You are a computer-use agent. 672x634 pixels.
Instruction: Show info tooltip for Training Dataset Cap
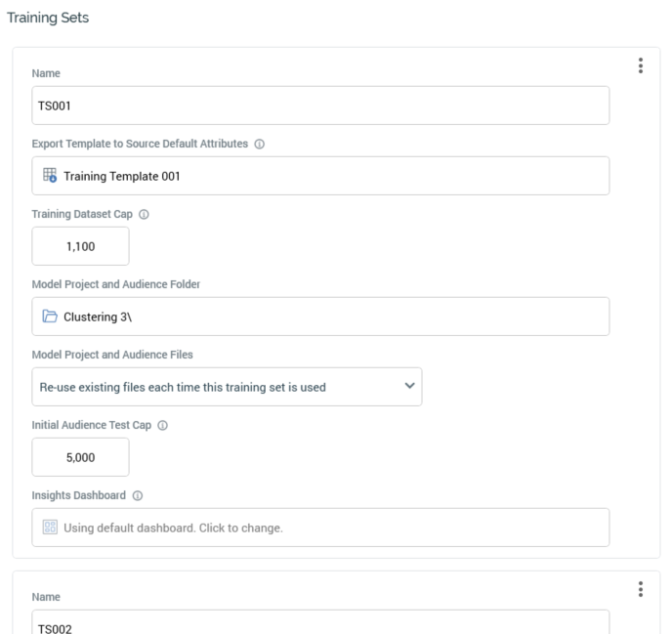(x=144, y=214)
